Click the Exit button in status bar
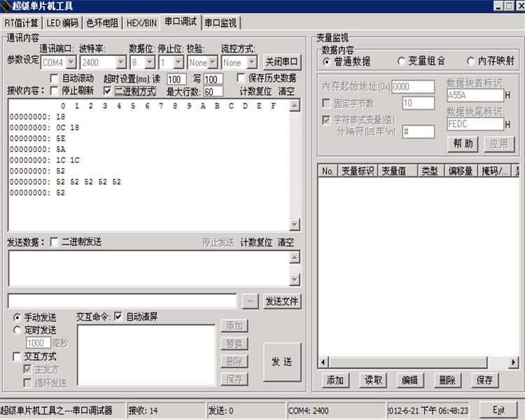525x420 pixels. tap(498, 410)
